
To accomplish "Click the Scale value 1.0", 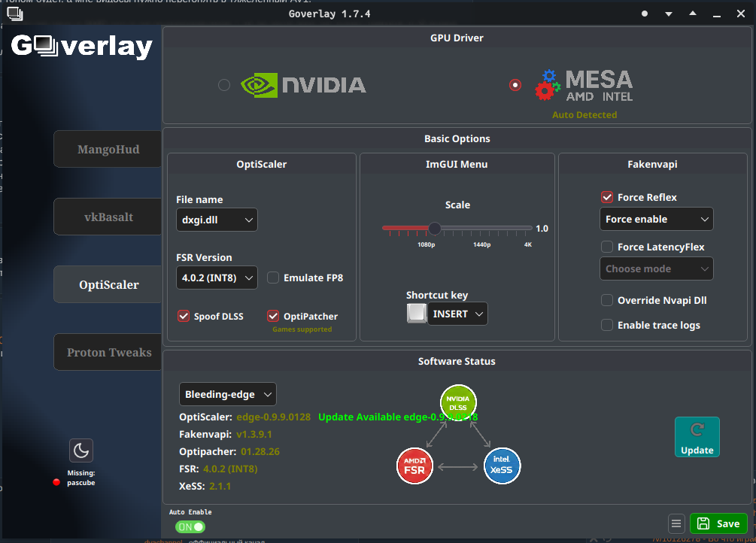I will click(542, 228).
